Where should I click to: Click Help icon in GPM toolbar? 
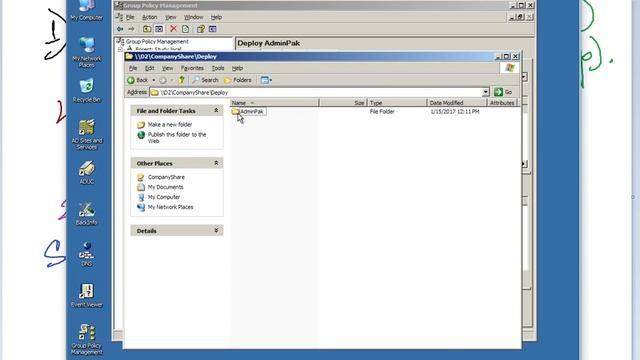coord(200,29)
